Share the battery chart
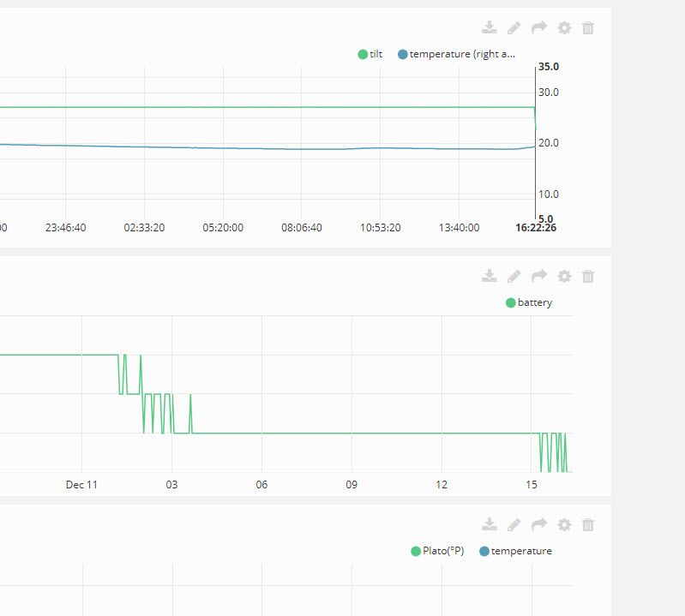Viewport: 685px width, 616px height. click(x=538, y=276)
